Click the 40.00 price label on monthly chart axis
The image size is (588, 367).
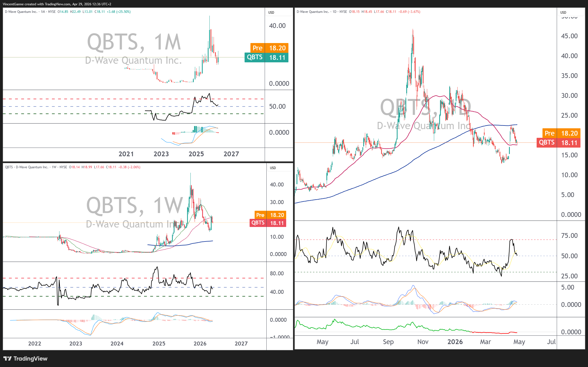pyautogui.click(x=277, y=26)
